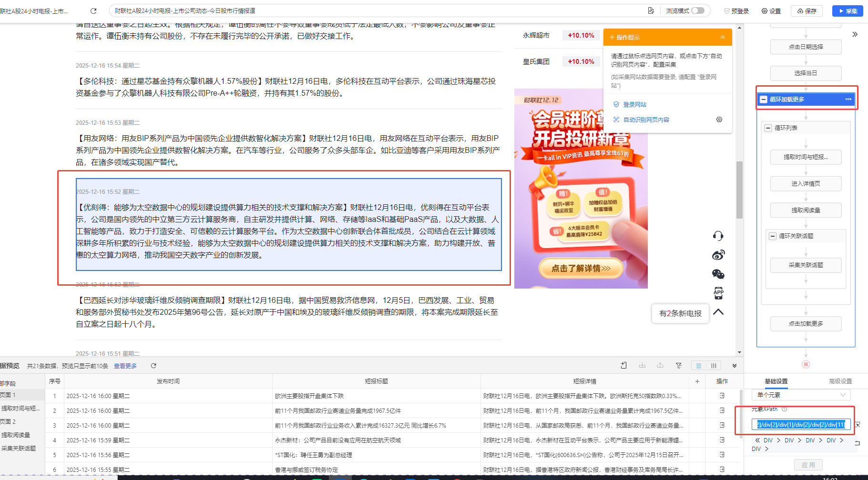Click the APP download icon

coord(718,293)
